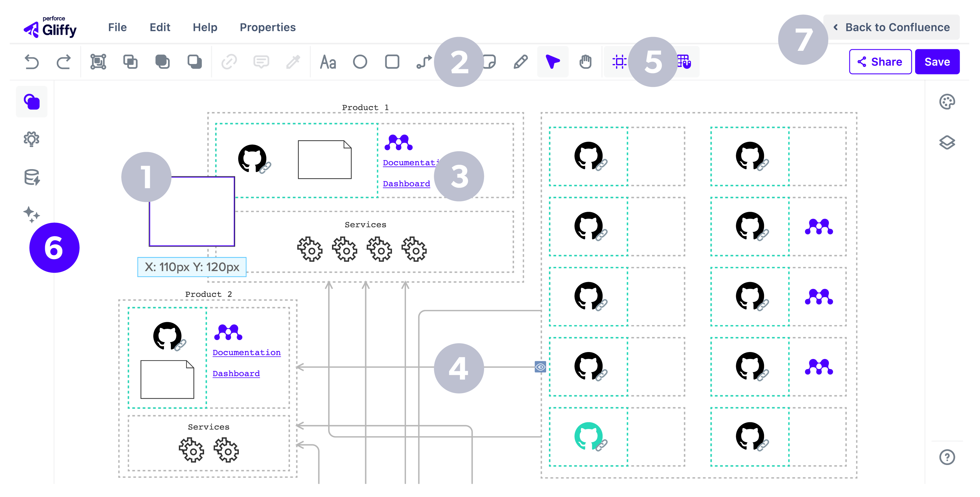The height and width of the screenshot is (497, 980).
Task: Click the comment bubble toolbar icon
Action: (x=261, y=62)
